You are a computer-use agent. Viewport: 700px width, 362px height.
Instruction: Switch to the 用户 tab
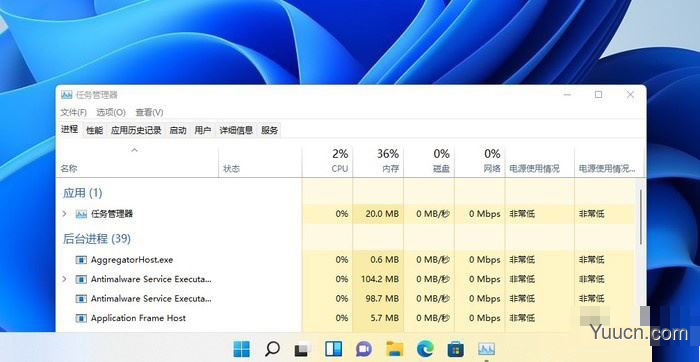pyautogui.click(x=203, y=130)
